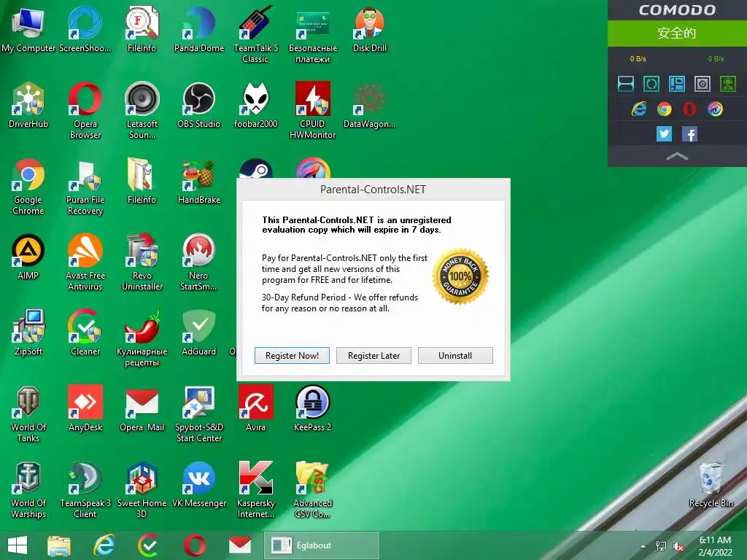The height and width of the screenshot is (560, 747).
Task: Collapse the COMODO widget with up chevron
Action: pos(676,156)
